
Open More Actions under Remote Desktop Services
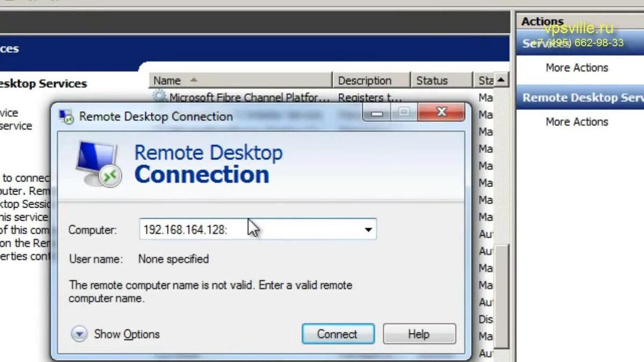pos(576,121)
